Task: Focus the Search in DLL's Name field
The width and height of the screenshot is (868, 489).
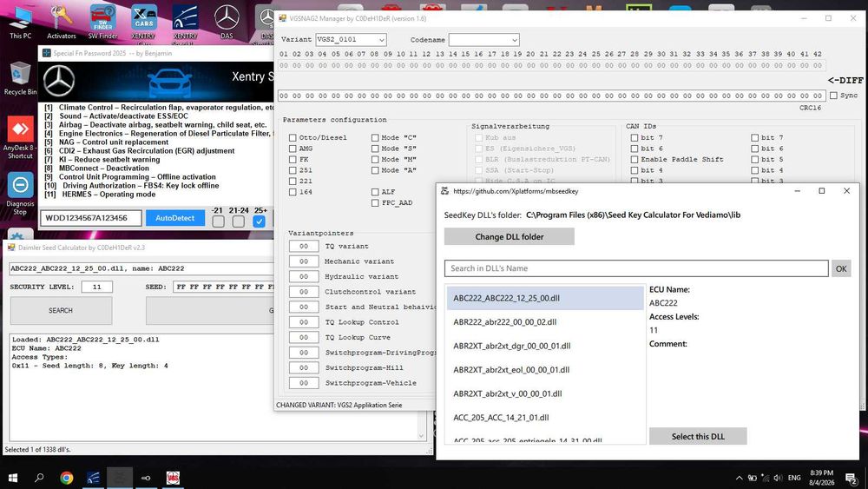Action: (636, 268)
